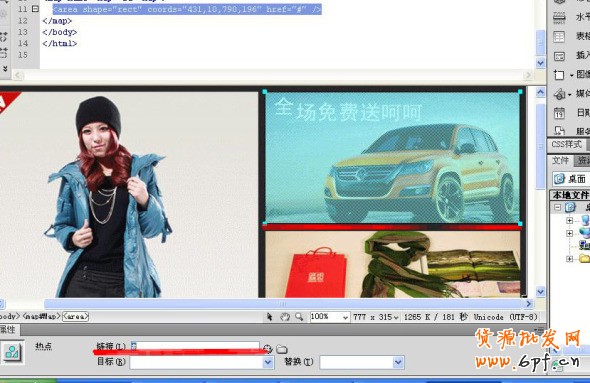Open the 100% zoom level dropdown
590x383 pixels.
(345, 317)
